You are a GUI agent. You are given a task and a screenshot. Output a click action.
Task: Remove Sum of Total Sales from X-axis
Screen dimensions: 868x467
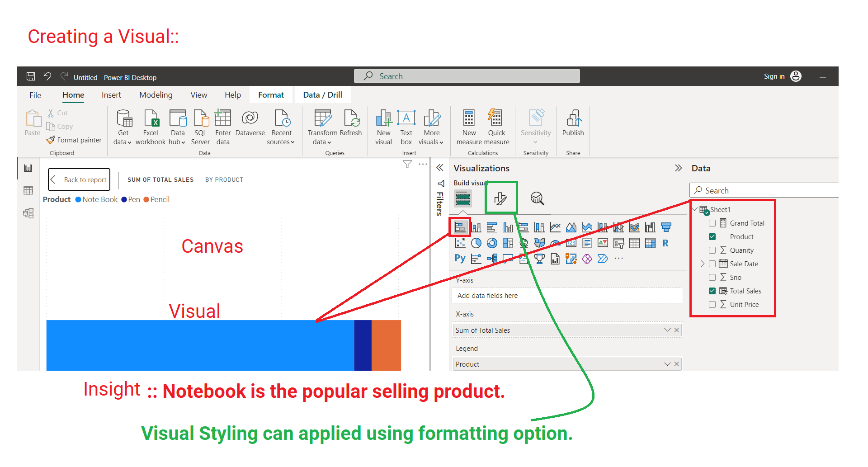tap(677, 330)
